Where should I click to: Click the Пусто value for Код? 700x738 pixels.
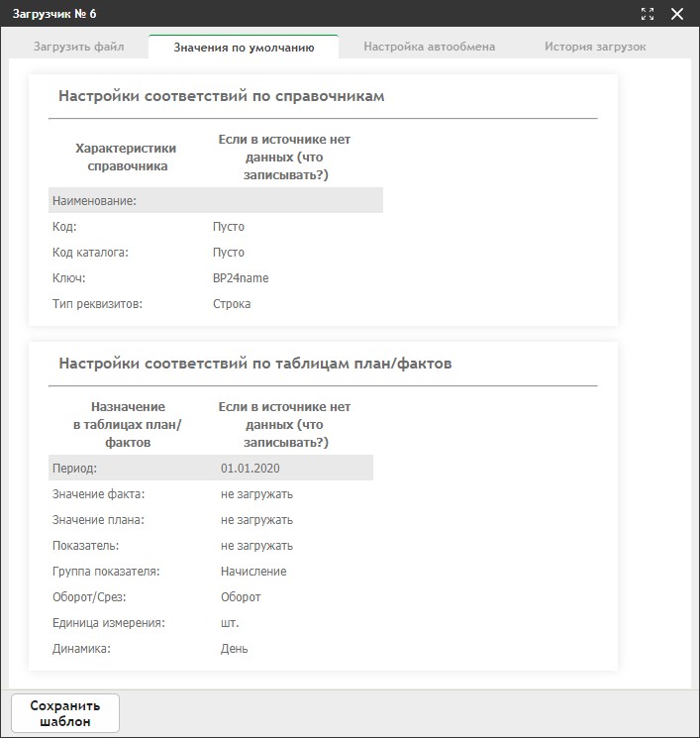pos(229,227)
